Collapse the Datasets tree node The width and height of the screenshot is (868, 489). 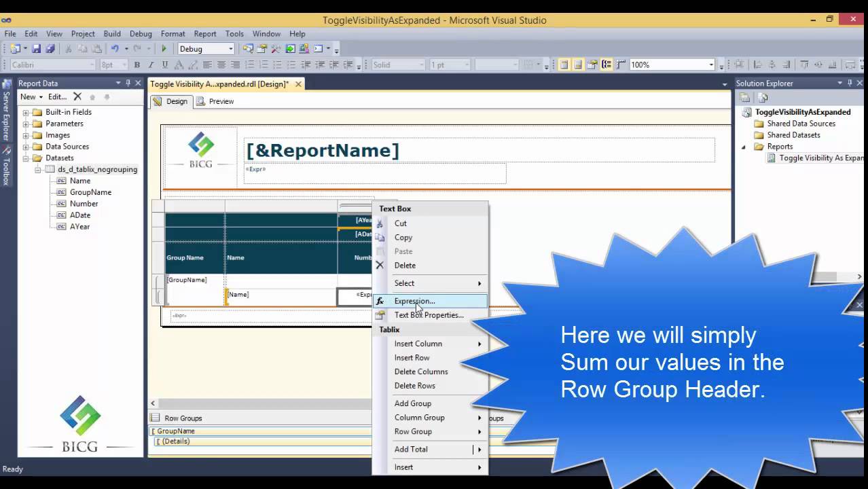tap(26, 158)
